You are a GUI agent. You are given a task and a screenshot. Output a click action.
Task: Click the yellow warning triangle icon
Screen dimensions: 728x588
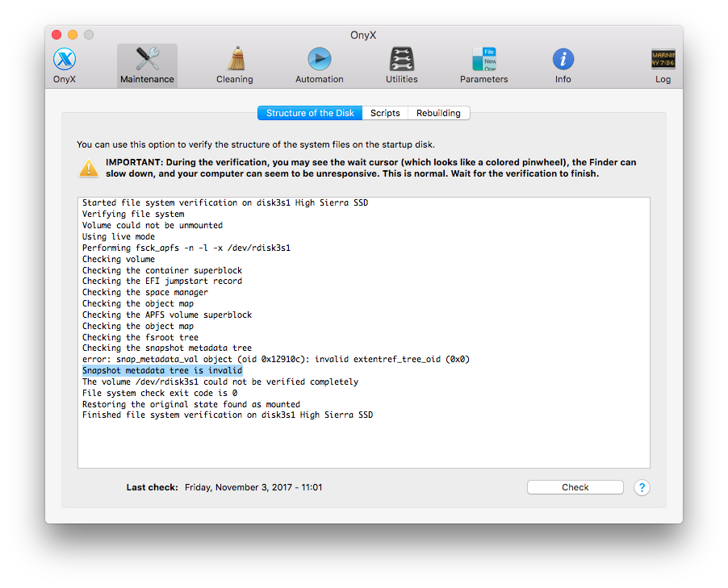(x=89, y=168)
